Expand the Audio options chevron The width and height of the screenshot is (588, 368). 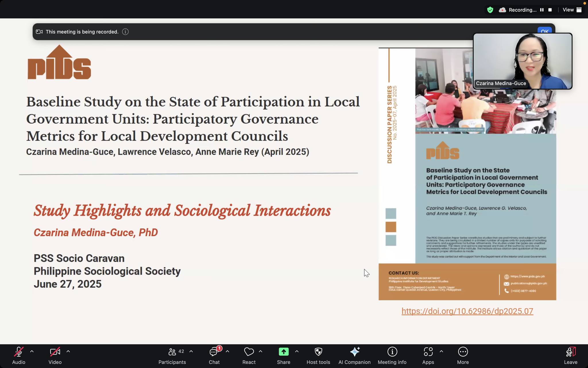click(32, 351)
